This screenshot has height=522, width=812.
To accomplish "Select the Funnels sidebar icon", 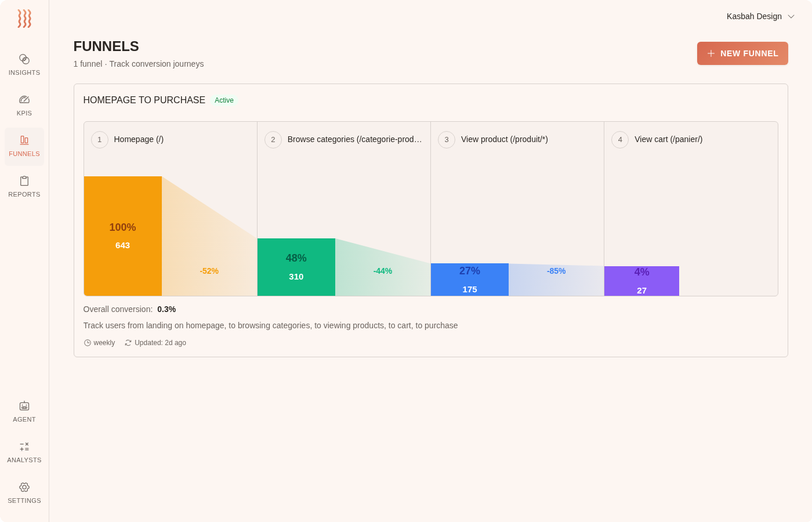I will pos(24,140).
